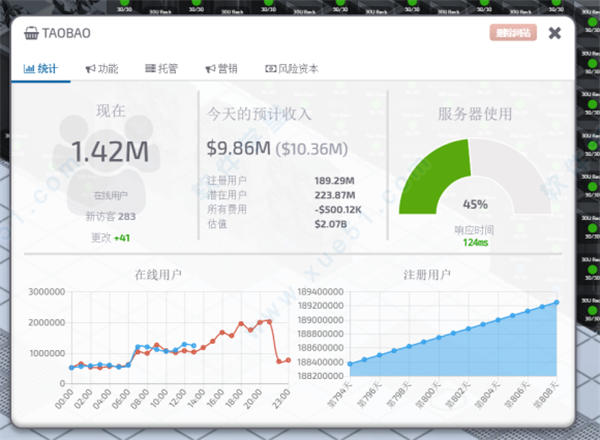This screenshot has width=600, height=440.
Task: Click the megaphone icon beside 功能
Action: 90,69
